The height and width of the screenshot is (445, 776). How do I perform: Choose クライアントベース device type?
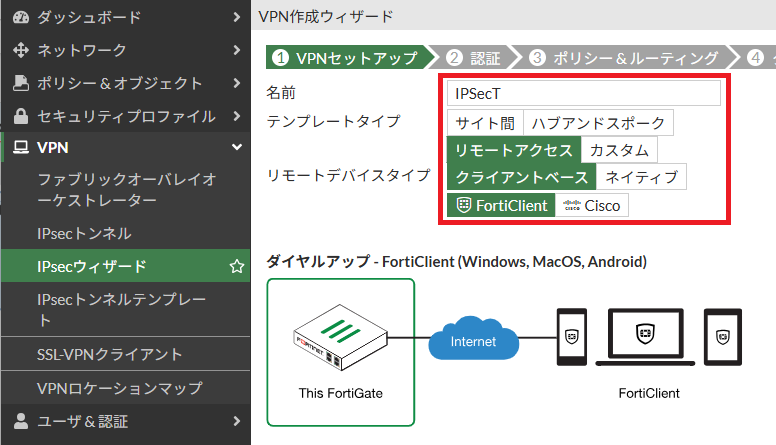click(x=522, y=177)
